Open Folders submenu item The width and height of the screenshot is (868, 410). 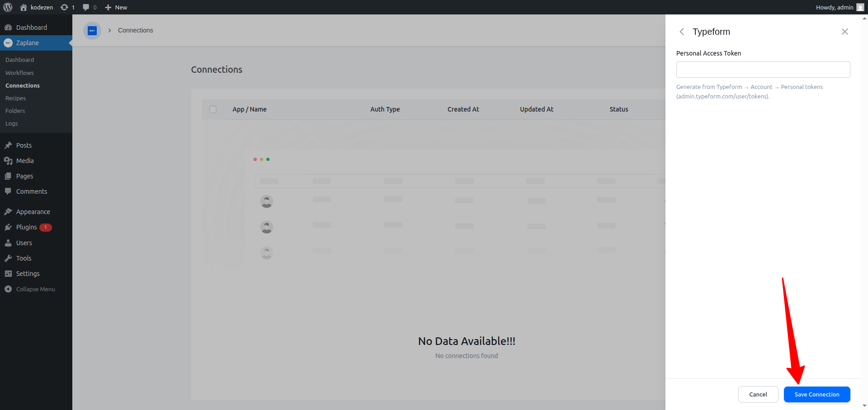click(x=15, y=111)
